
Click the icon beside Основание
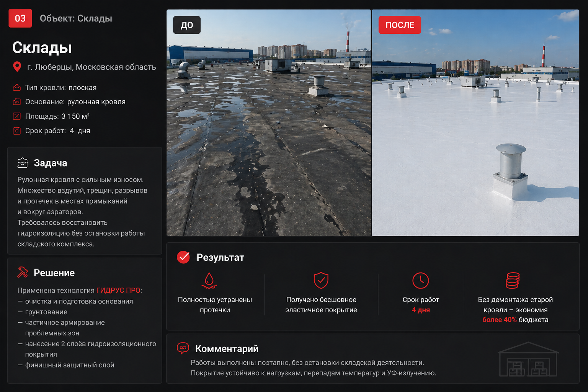click(17, 102)
